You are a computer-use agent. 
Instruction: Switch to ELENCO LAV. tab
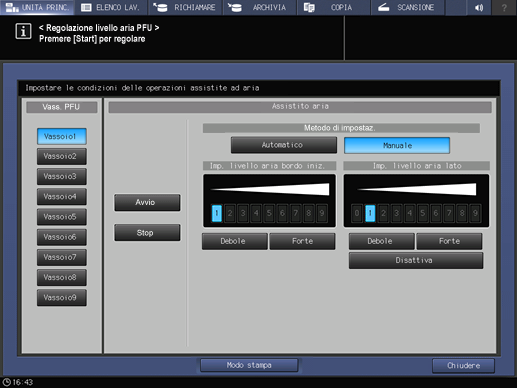click(x=111, y=7)
